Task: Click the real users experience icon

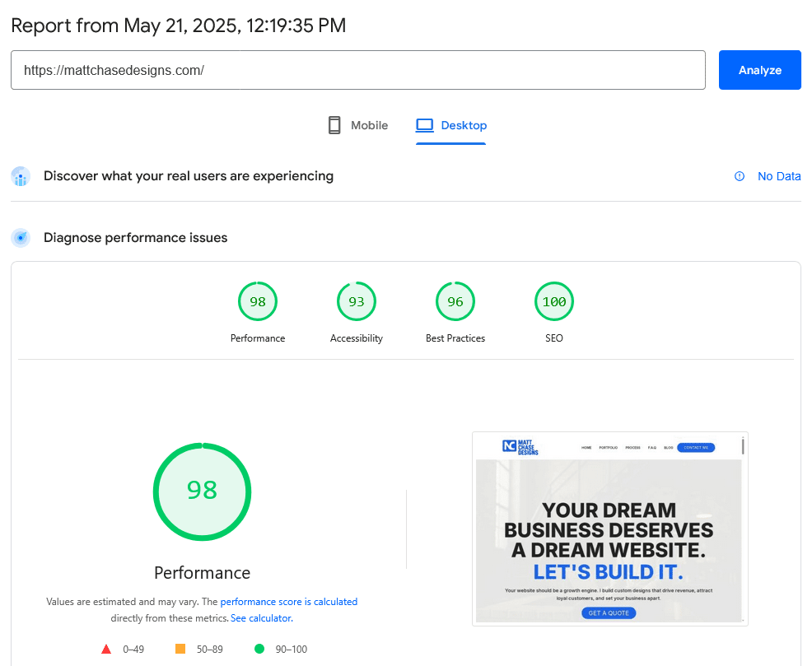Action: point(21,176)
